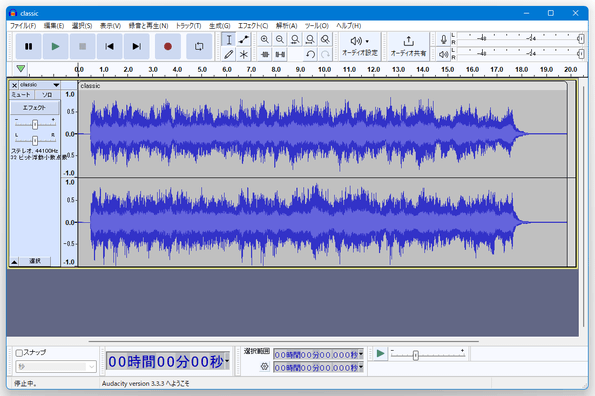Open the main time display format dropdown
The height and width of the screenshot is (396, 595).
point(227,361)
